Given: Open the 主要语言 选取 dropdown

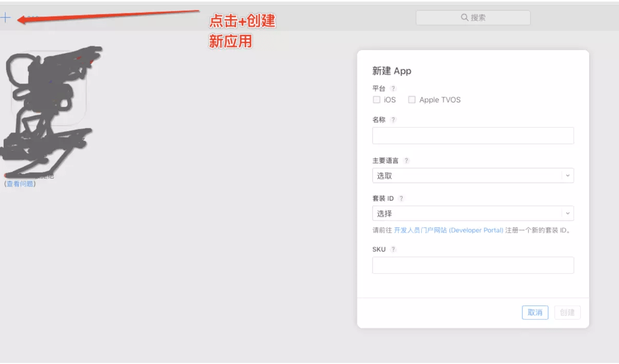Looking at the screenshot, I should point(473,175).
